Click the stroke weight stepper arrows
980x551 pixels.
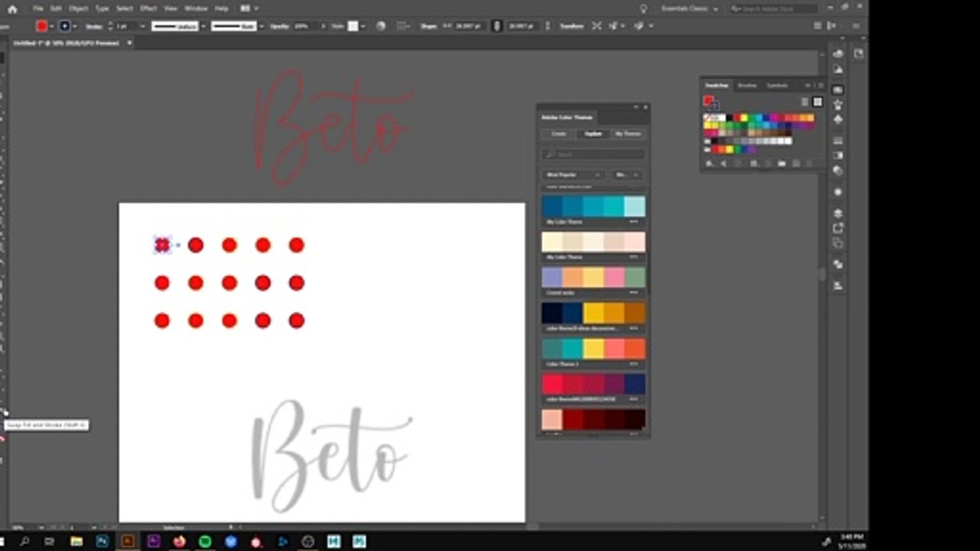(x=110, y=25)
